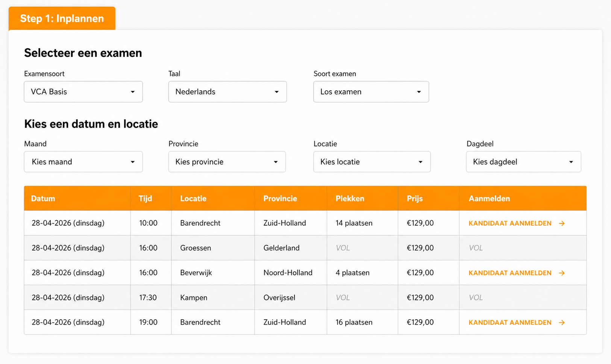Open the Kies maand dropdown
The image size is (611, 364).
coord(83,162)
